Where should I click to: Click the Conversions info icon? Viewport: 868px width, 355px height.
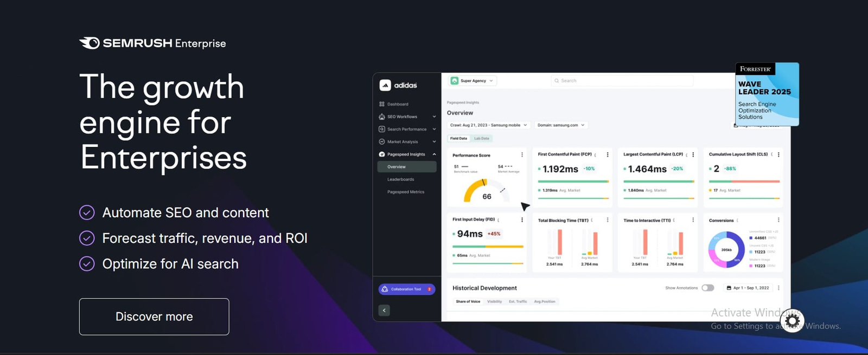[737, 220]
